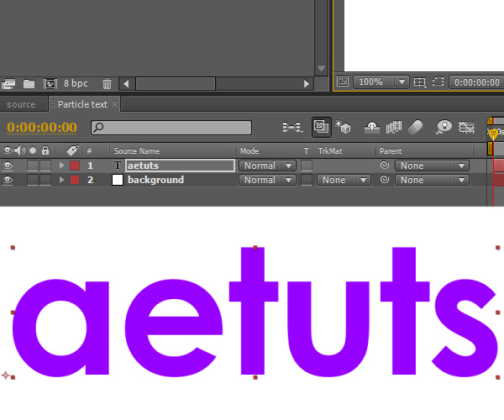Toggle Preserve Transparency for background layer
504x420 pixels.
click(307, 180)
